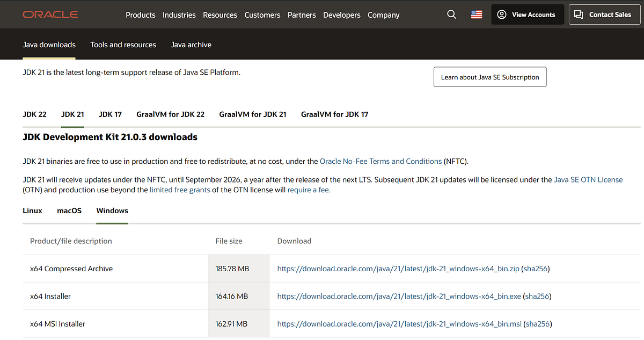Image resolution: width=644 pixels, height=340 pixels.
Task: Open the Java SE OTN License link
Action: click(589, 180)
